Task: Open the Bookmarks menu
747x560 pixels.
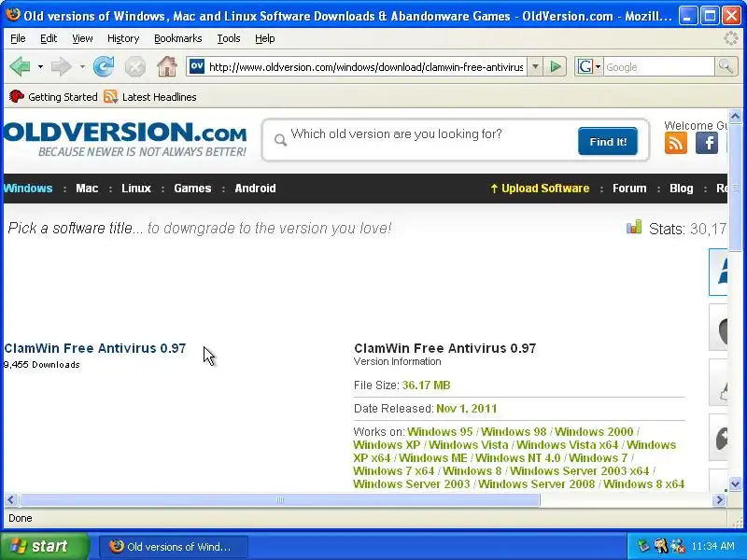Action: click(x=178, y=38)
